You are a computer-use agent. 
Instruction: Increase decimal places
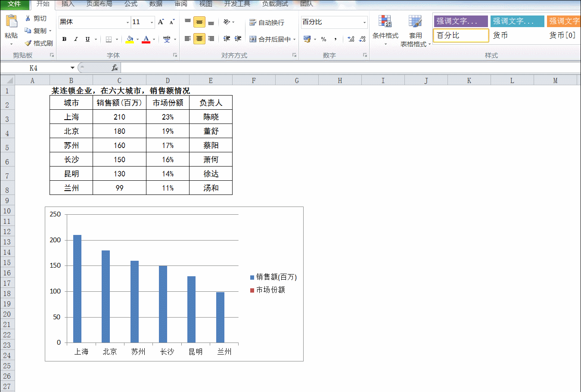point(351,39)
